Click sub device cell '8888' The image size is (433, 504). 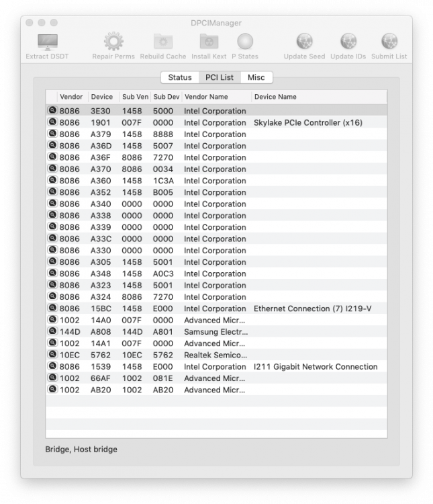[163, 134]
